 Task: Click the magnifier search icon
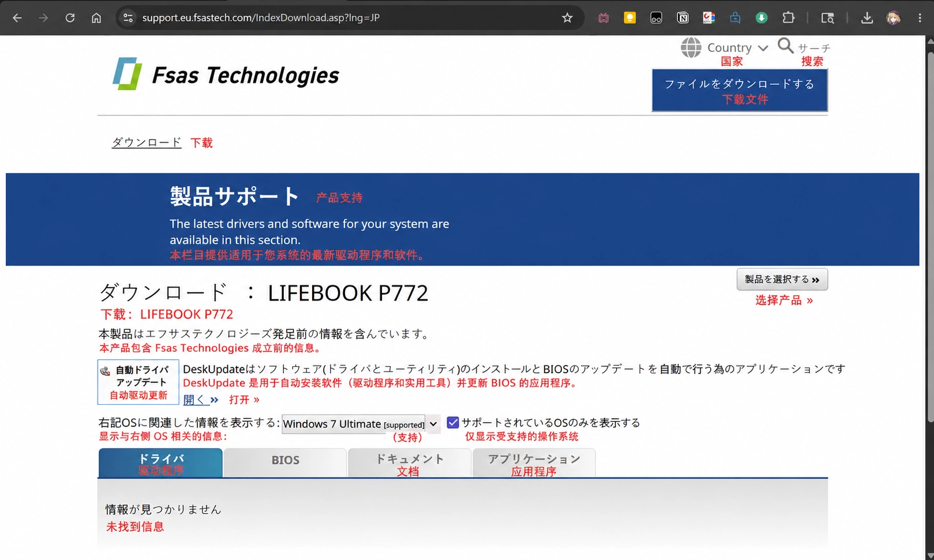pyautogui.click(x=785, y=46)
